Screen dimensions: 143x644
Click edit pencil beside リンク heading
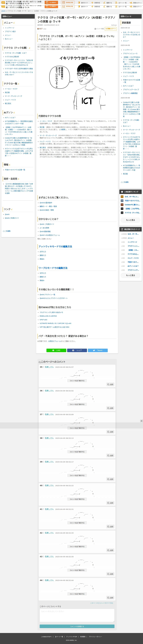(12, 209)
